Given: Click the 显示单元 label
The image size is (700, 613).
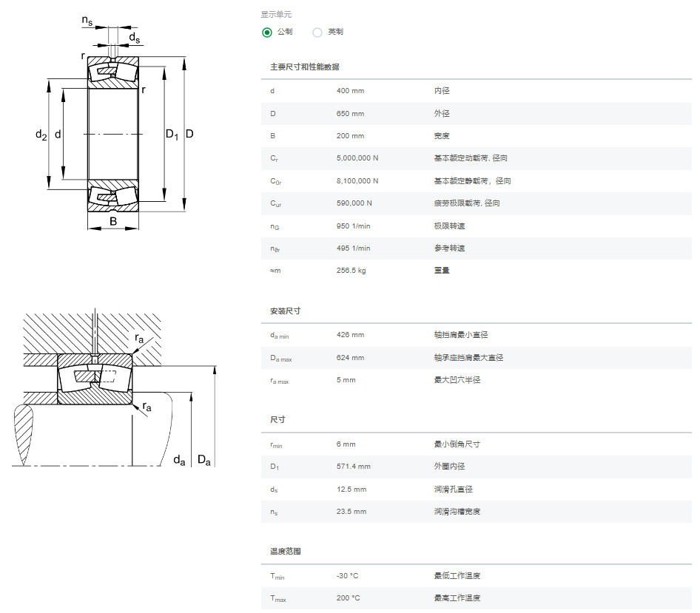Looking at the screenshot, I should point(276,15).
